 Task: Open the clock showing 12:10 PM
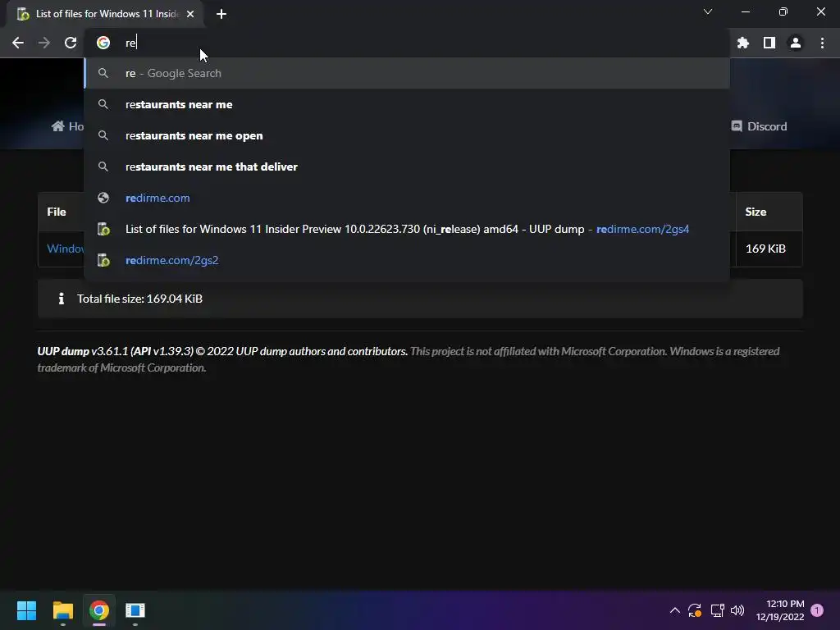[x=780, y=610]
